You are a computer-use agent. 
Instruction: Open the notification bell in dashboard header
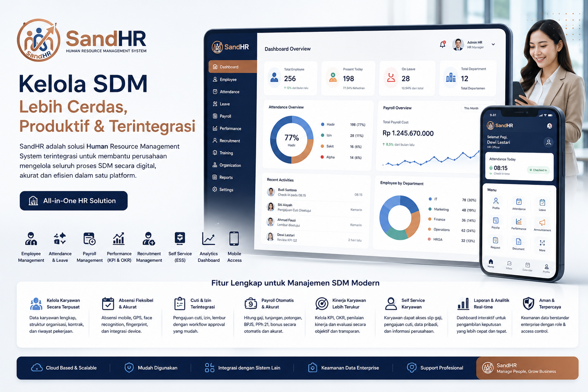(443, 44)
